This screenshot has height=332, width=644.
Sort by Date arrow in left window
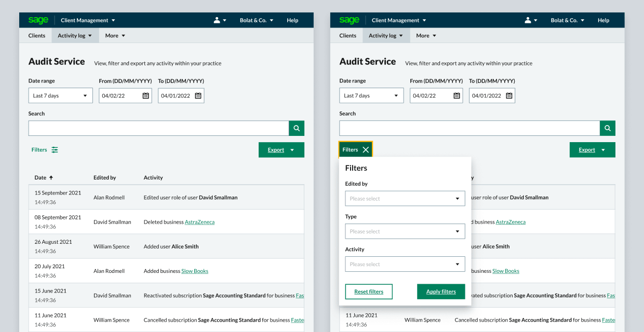[51, 177]
